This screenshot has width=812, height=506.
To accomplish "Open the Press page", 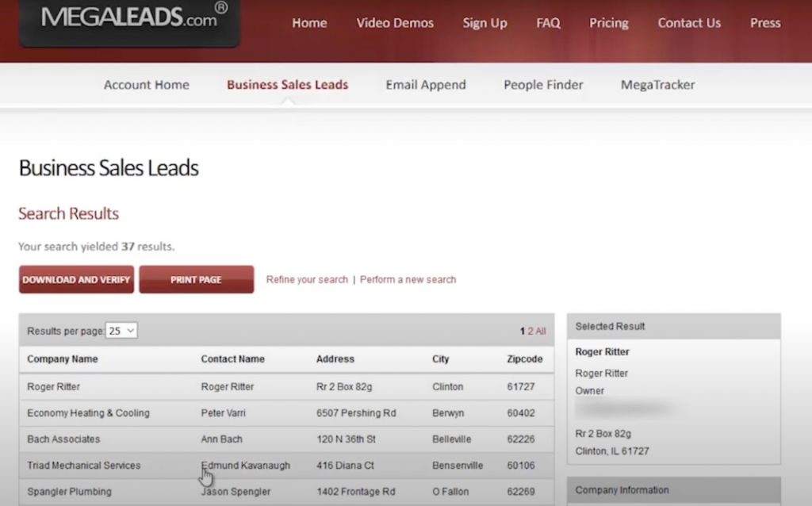I will click(765, 23).
